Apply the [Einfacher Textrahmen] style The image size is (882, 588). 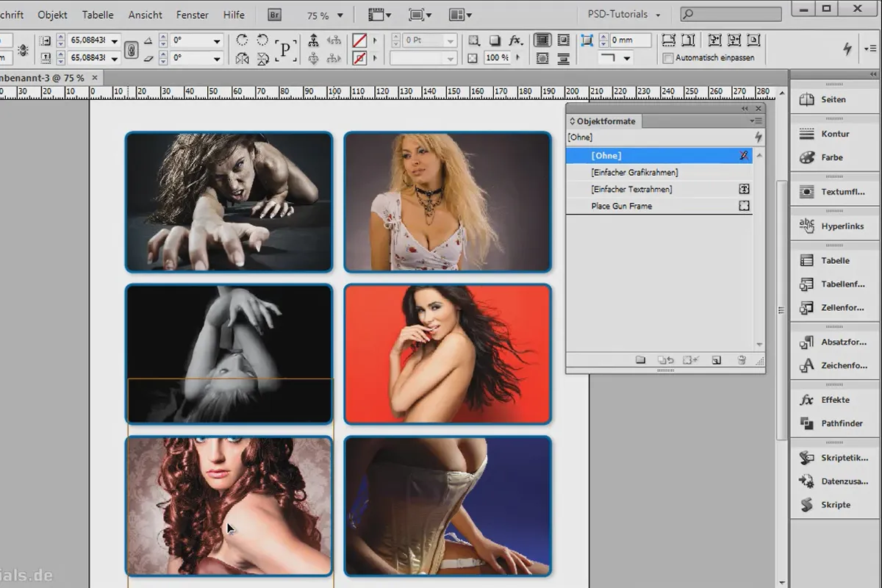coord(659,190)
